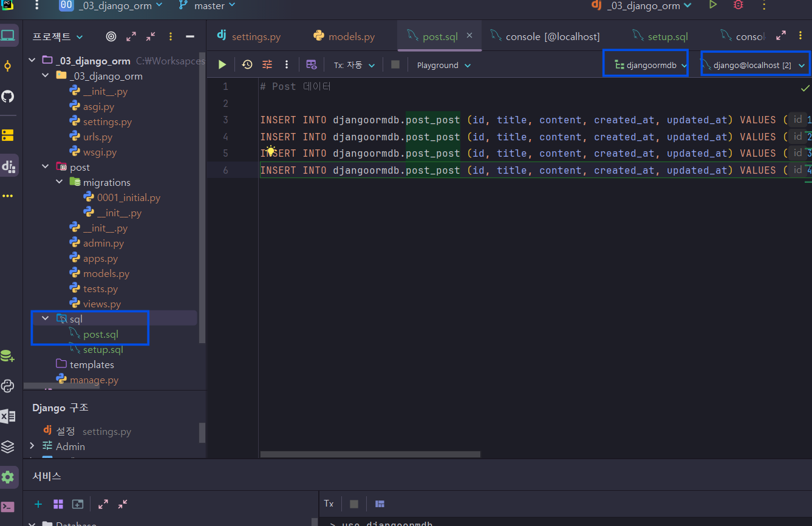Select opened file via target icon
This screenshot has width=812, height=526.
click(111, 36)
